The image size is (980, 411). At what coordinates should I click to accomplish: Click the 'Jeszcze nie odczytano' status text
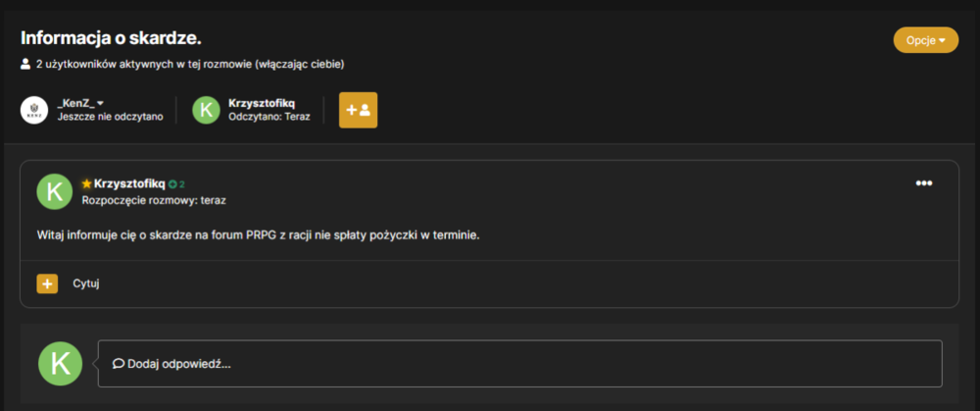[110, 117]
